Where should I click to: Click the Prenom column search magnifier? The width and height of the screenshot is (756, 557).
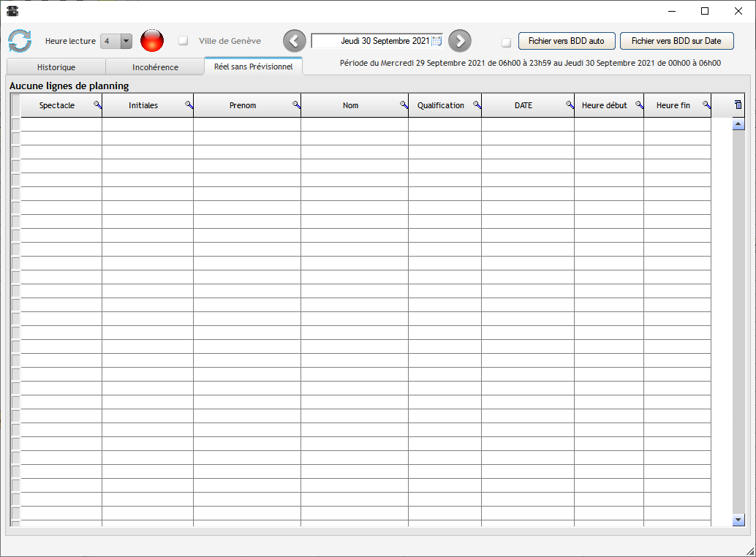[x=297, y=105]
